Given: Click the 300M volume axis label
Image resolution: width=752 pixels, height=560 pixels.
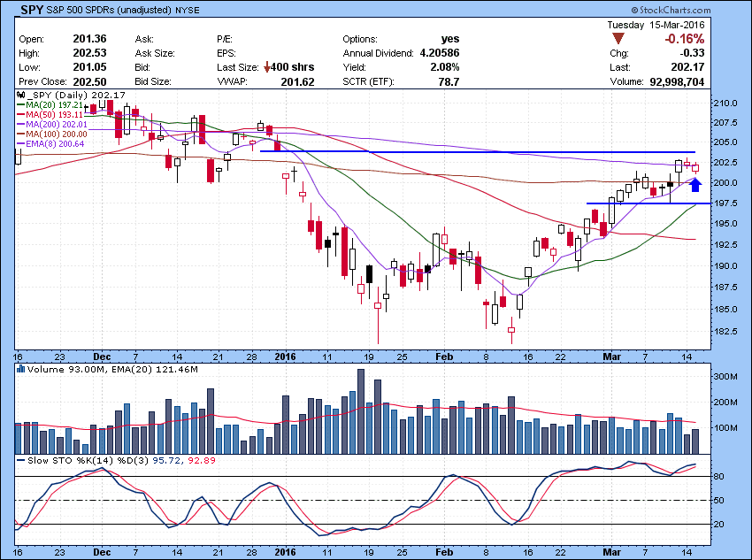Looking at the screenshot, I should click(x=725, y=377).
